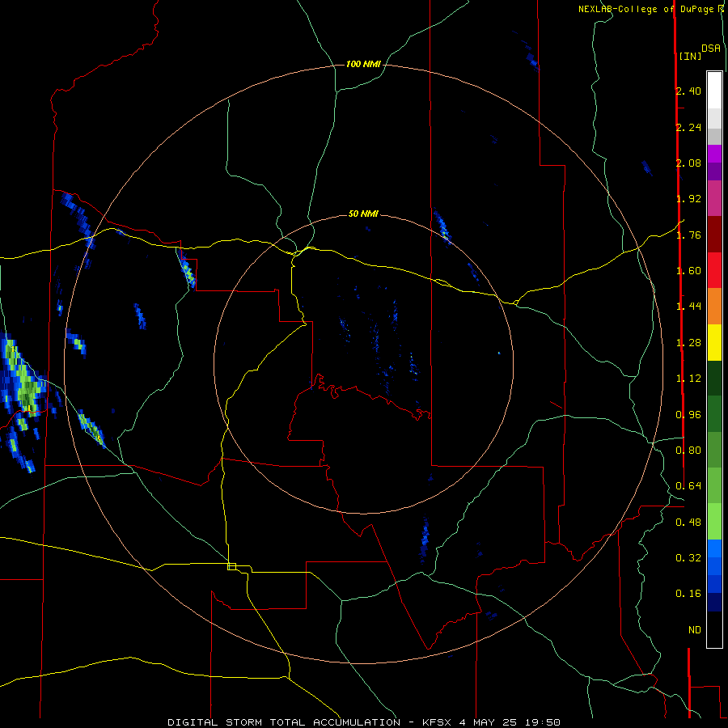
Task: Select the bright purple legend swatch
Action: click(x=714, y=154)
